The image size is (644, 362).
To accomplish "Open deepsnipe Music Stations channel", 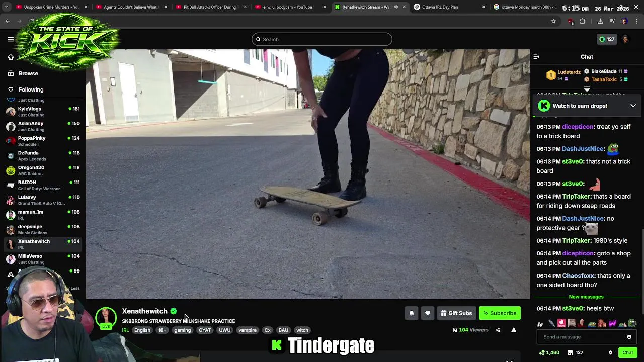I will 43,229.
